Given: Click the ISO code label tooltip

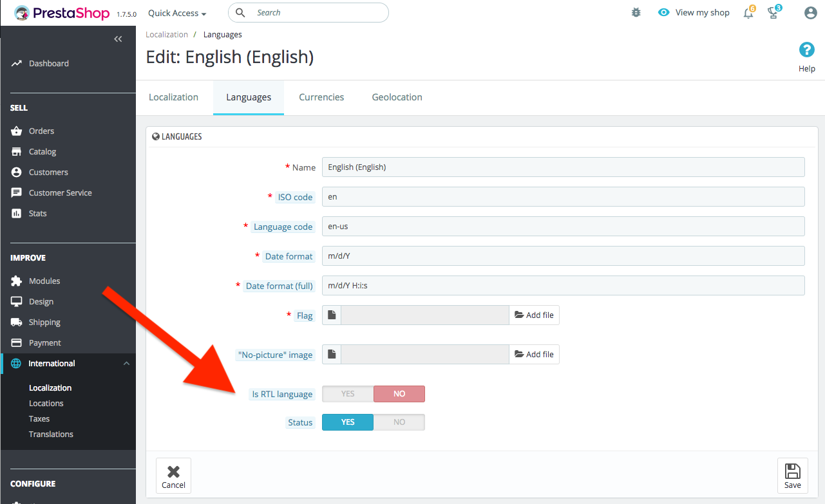Looking at the screenshot, I should (295, 198).
